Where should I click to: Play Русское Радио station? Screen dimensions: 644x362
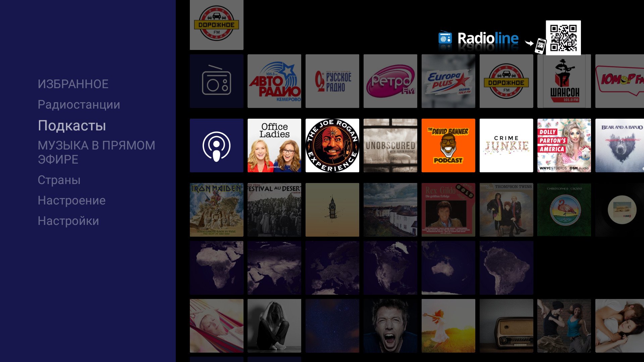(332, 81)
